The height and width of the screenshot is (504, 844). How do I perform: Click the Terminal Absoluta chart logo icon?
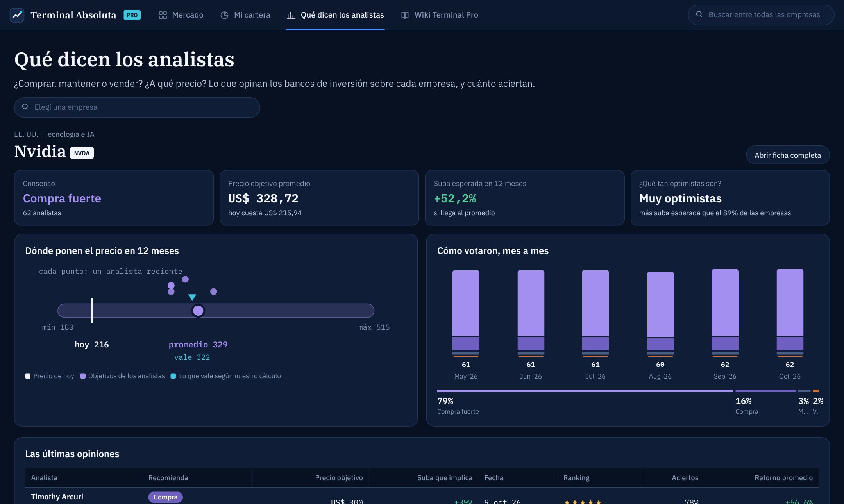click(x=17, y=15)
